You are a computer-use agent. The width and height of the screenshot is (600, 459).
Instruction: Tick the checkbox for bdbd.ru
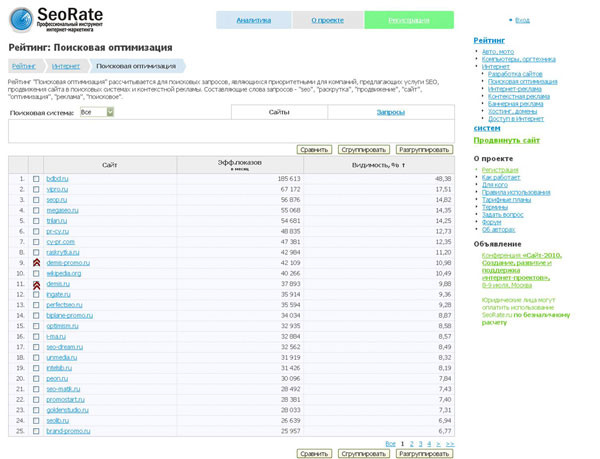[x=36, y=179]
